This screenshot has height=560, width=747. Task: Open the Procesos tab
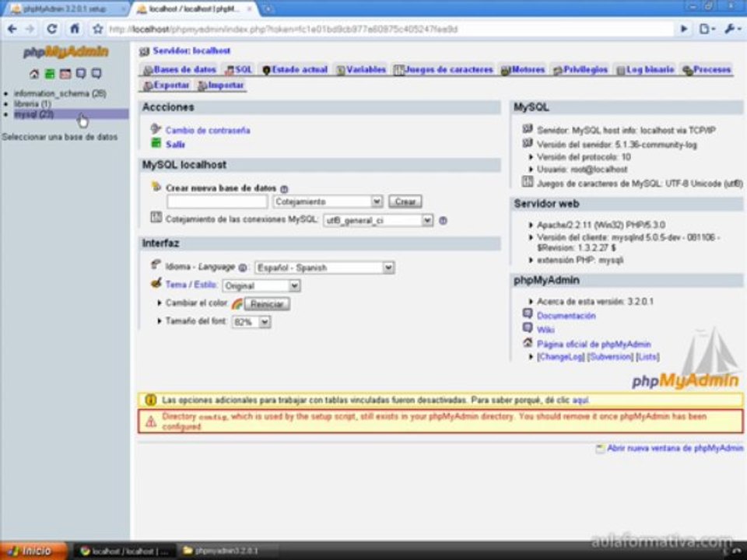[707, 69]
